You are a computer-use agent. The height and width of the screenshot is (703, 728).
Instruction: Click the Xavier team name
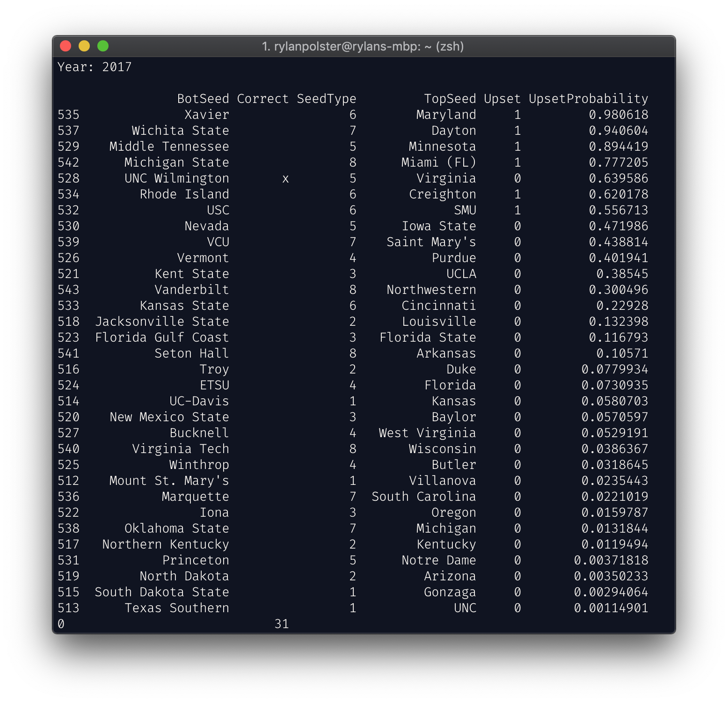point(207,115)
